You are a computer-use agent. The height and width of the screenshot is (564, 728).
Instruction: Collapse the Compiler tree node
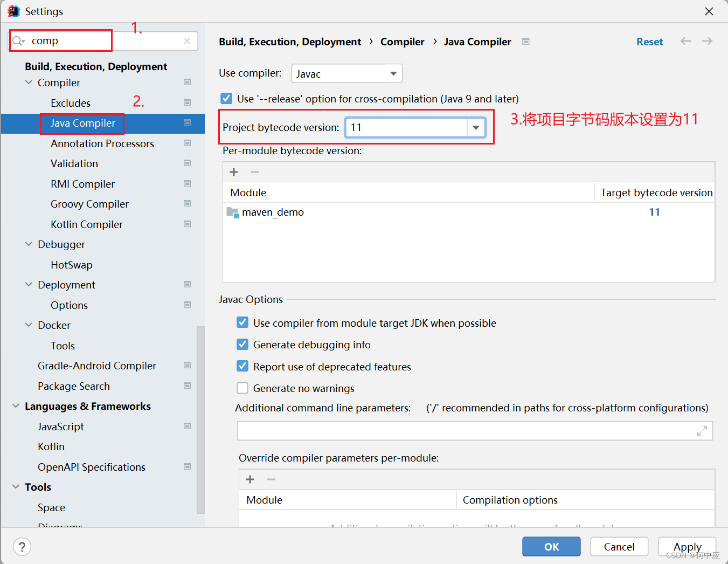click(x=29, y=82)
